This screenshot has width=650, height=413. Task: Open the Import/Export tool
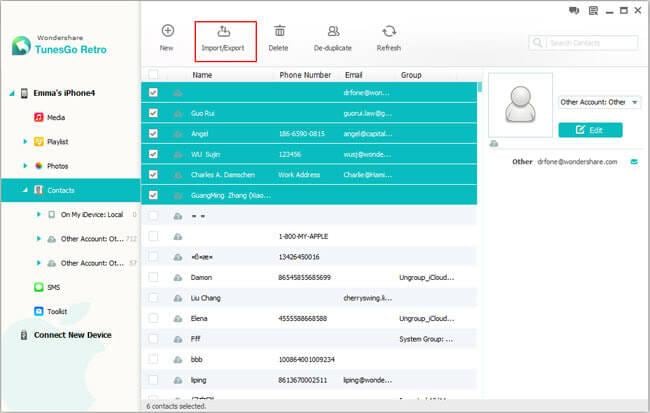pos(224,41)
